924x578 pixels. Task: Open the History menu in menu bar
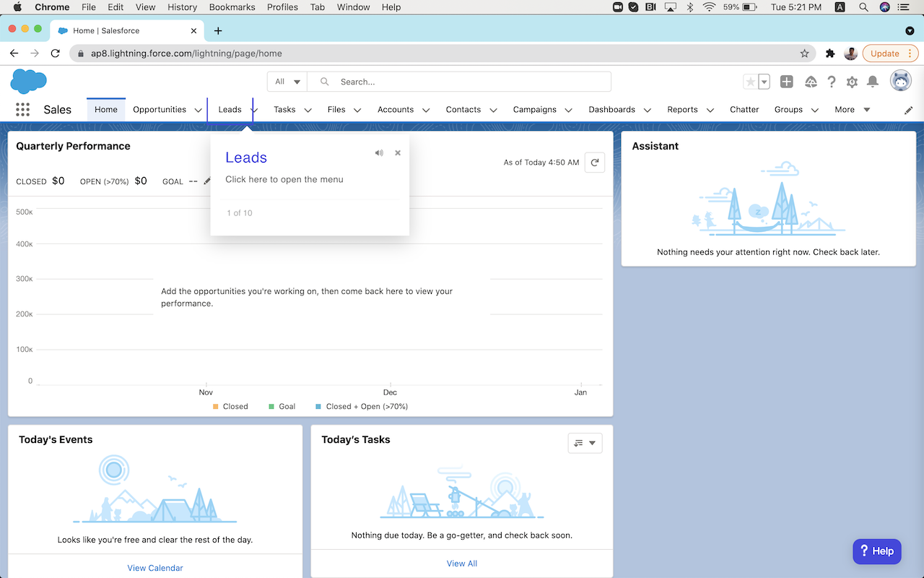[x=182, y=7]
